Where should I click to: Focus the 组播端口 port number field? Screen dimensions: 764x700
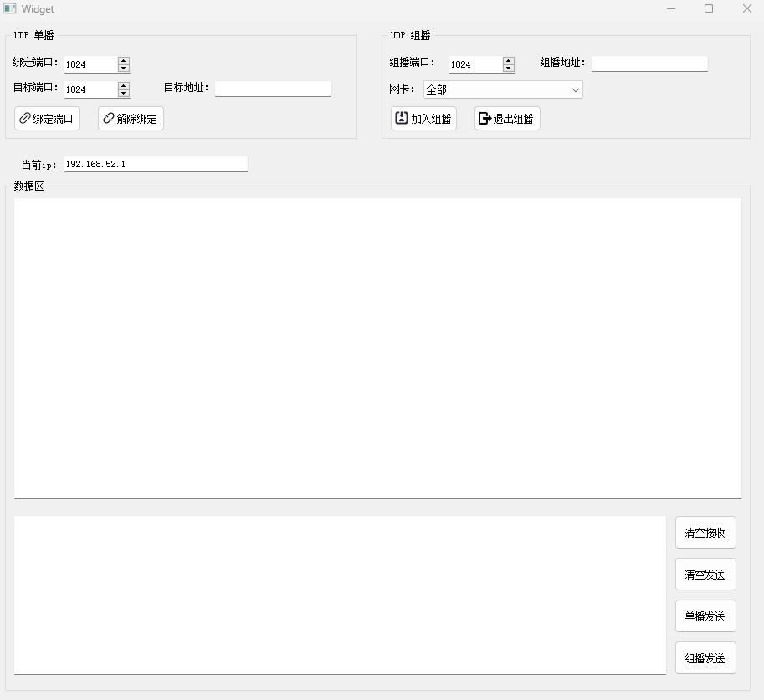(x=476, y=64)
